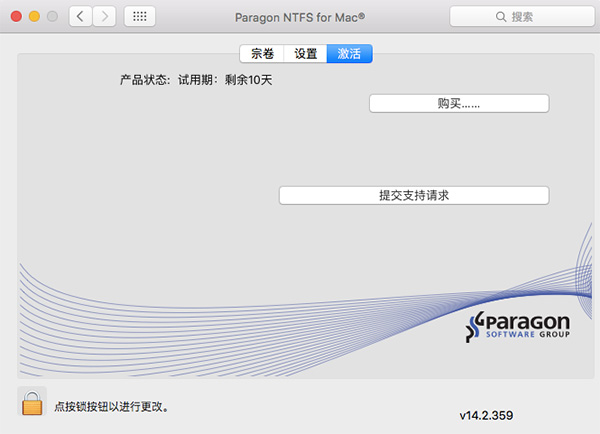Click the window title Paragon NTFS for Mac
Image resolution: width=600 pixels, height=434 pixels.
[x=300, y=17]
